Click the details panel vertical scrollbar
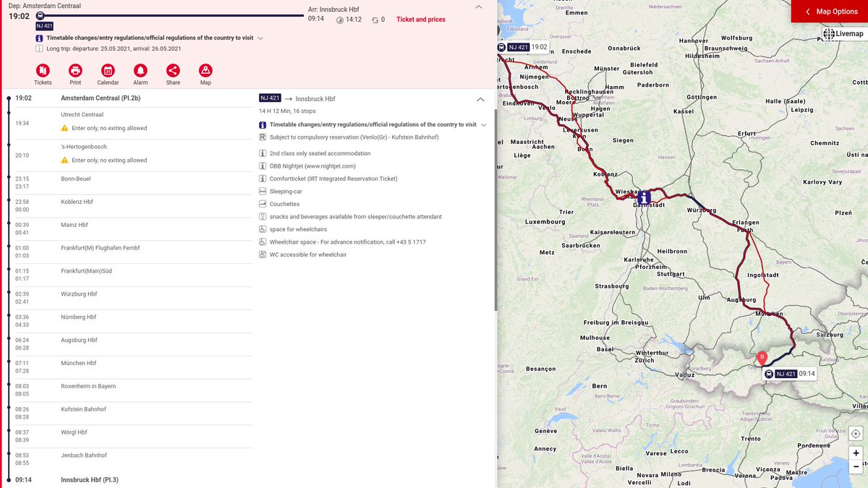The width and height of the screenshot is (868, 488). [495, 210]
